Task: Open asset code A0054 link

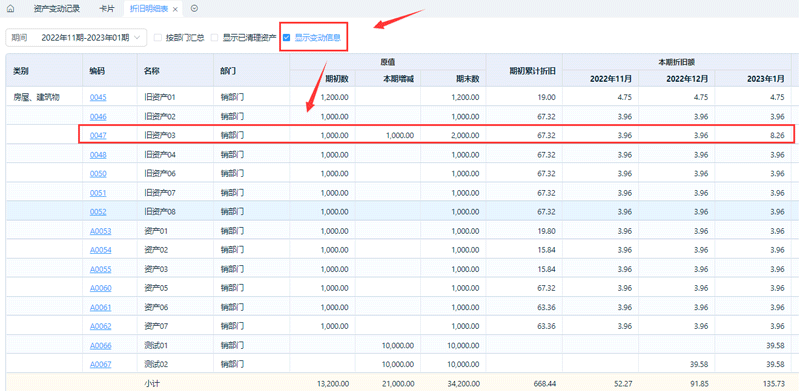Action: click(100, 250)
